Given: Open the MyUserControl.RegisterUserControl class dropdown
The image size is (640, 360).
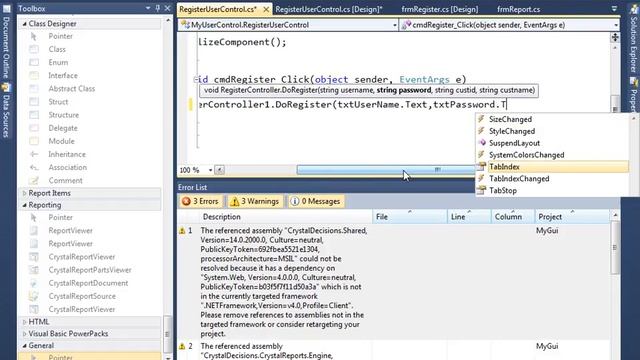Looking at the screenshot, I should click(394, 25).
